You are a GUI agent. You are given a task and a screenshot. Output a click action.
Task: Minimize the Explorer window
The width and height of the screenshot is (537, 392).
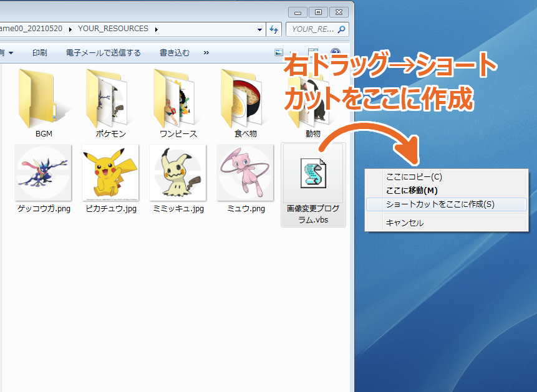click(x=298, y=12)
